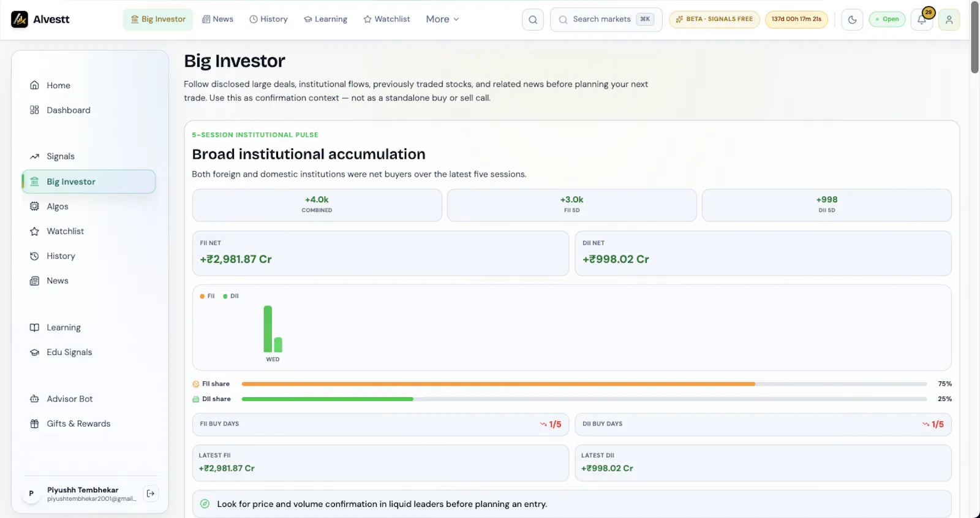Open the More dropdown in top nav

(442, 20)
